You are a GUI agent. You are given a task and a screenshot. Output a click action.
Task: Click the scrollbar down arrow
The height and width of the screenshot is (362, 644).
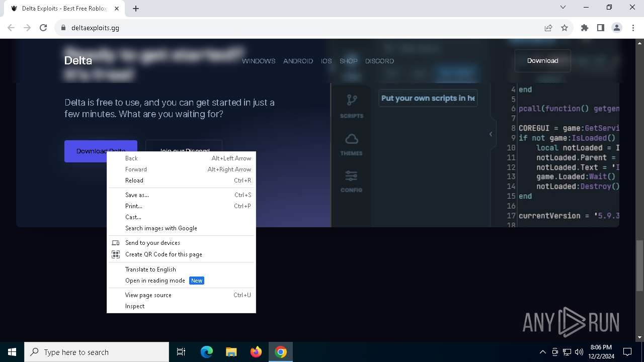tap(639, 337)
